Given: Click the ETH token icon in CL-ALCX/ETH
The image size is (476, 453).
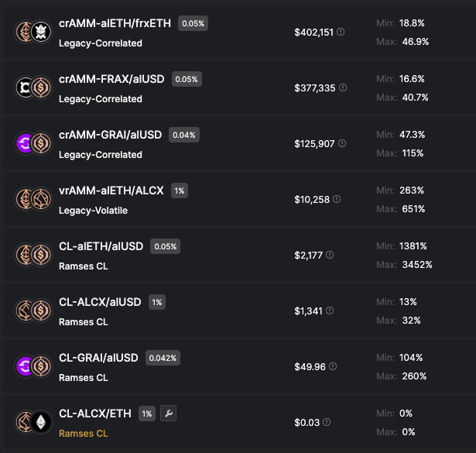Looking at the screenshot, I should 41,422.
